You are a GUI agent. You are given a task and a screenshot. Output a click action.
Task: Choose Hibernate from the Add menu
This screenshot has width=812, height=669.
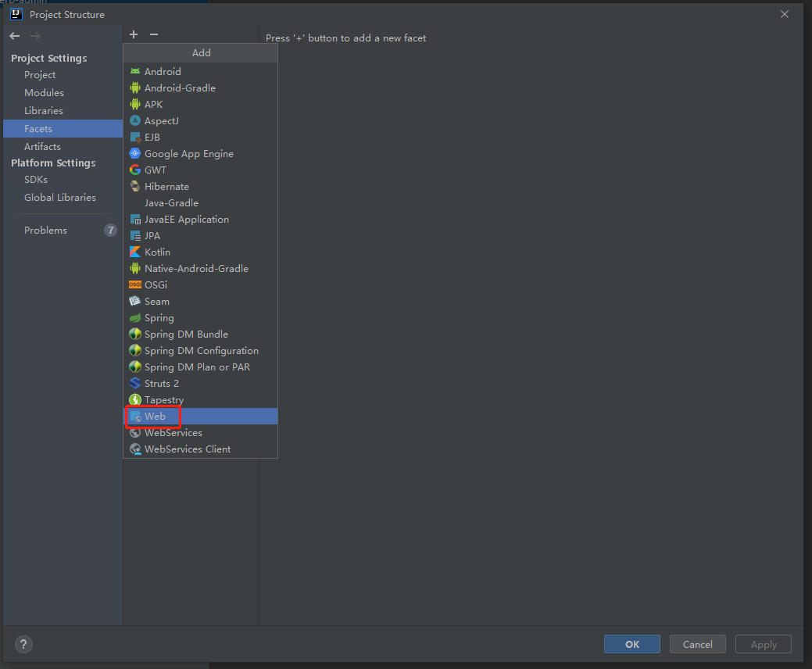[200, 187]
